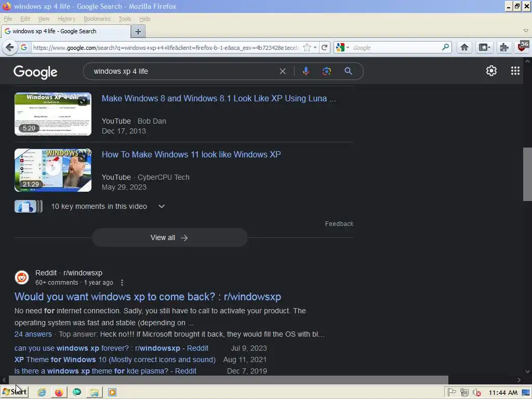Click the key moments preview thumbnail
The height and width of the screenshot is (399, 532).
pos(29,206)
